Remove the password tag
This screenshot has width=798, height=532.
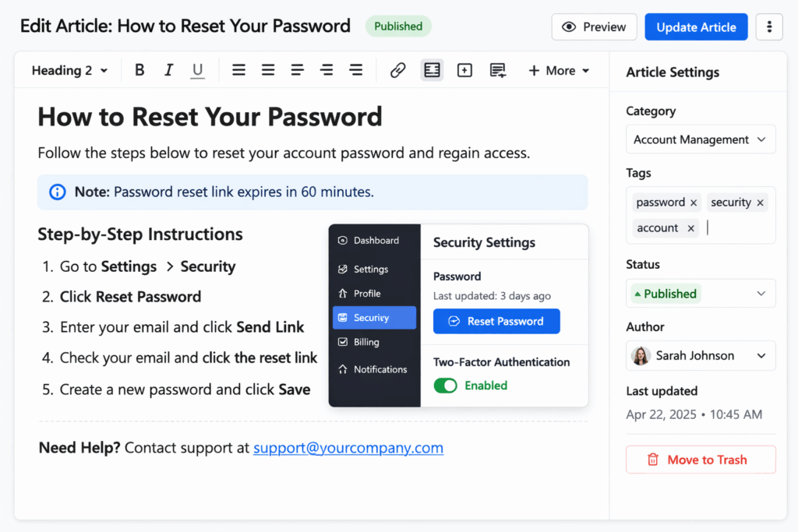(693, 203)
